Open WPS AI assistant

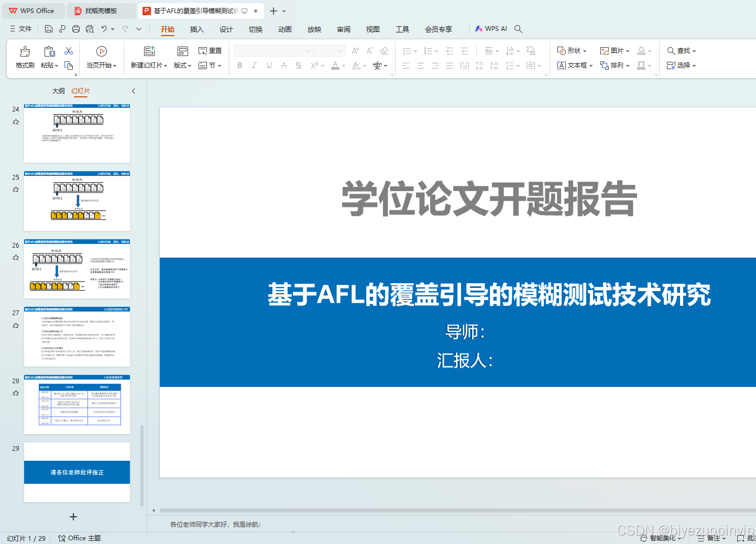pyautogui.click(x=490, y=29)
